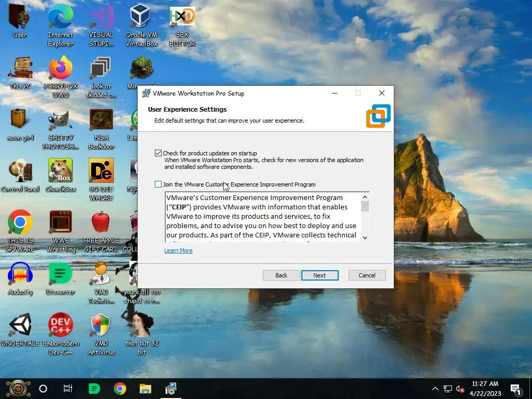Select the NSA Backdoor desktop icon
532x399 pixels.
pos(101,129)
